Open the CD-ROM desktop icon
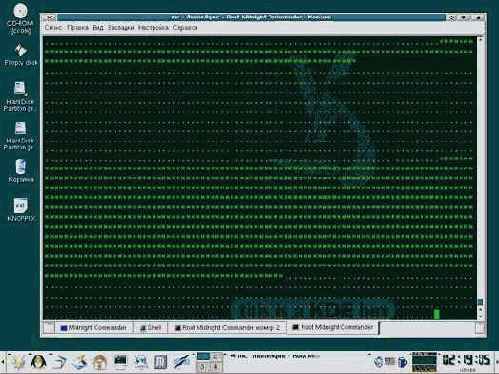 (20, 18)
